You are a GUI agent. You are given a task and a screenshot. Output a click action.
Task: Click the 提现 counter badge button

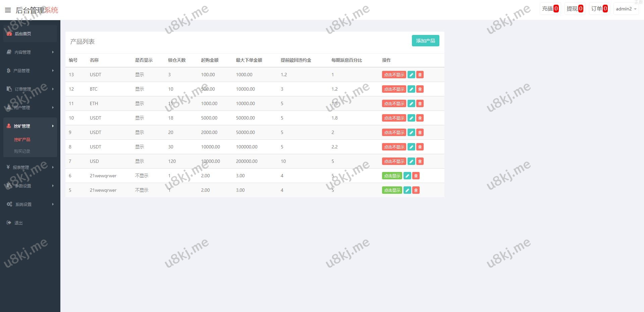575,9
